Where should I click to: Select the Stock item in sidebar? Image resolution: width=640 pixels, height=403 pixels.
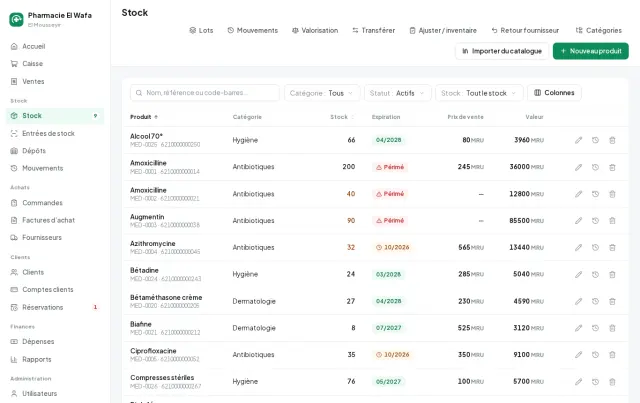tap(55, 116)
